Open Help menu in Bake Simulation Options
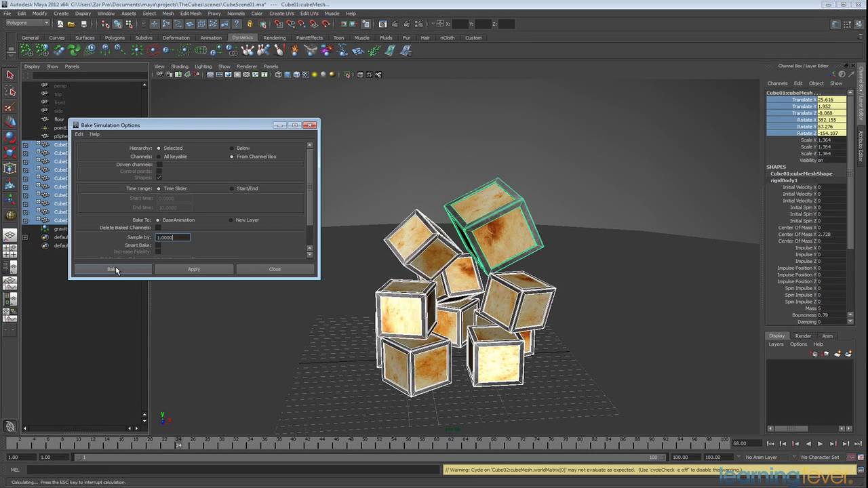868x488 pixels. click(94, 134)
